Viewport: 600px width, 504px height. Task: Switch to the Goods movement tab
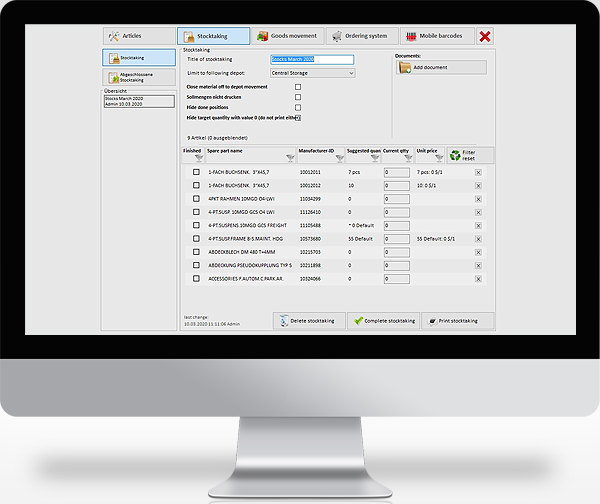[288, 36]
